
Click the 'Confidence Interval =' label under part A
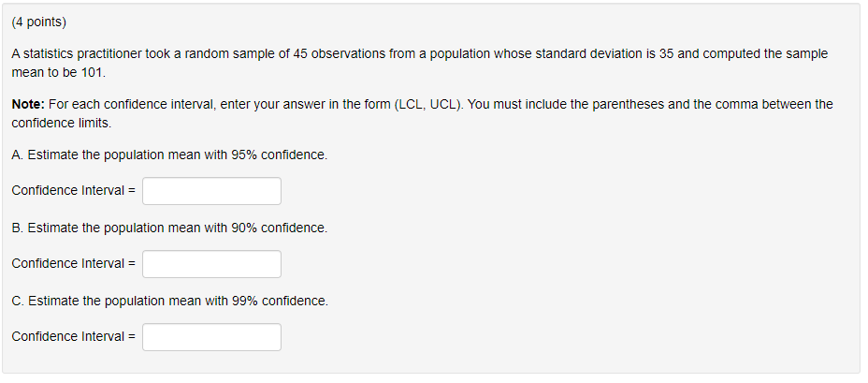coord(73,191)
